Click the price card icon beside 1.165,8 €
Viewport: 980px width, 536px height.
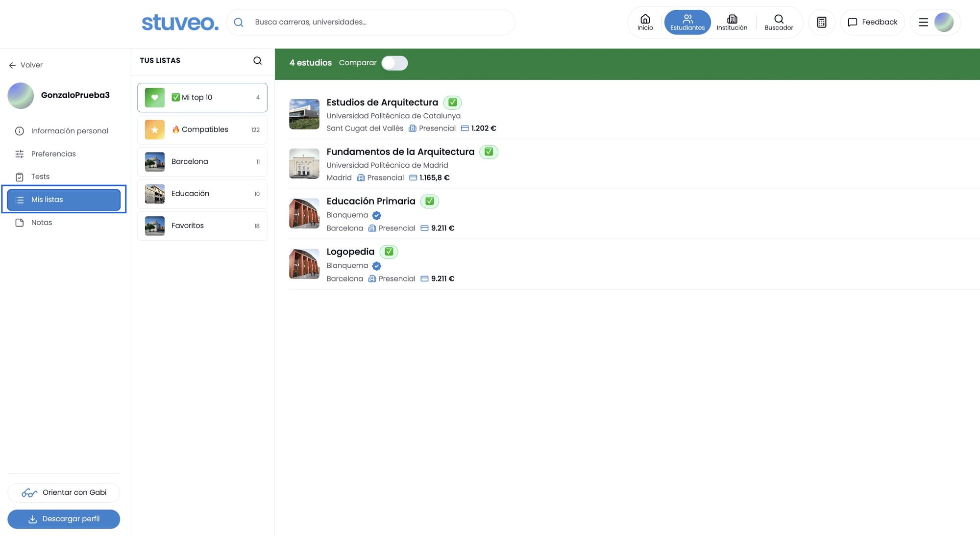point(413,178)
